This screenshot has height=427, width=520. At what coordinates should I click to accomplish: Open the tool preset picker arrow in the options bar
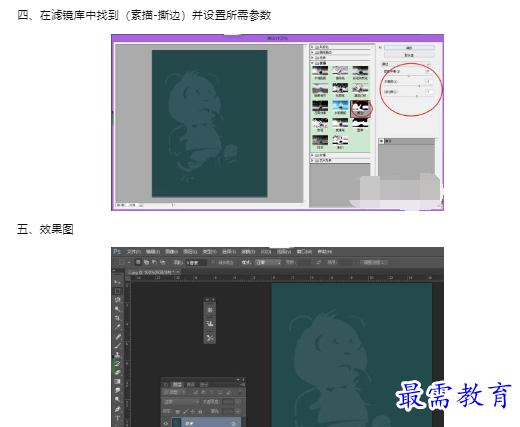[x=129, y=263]
